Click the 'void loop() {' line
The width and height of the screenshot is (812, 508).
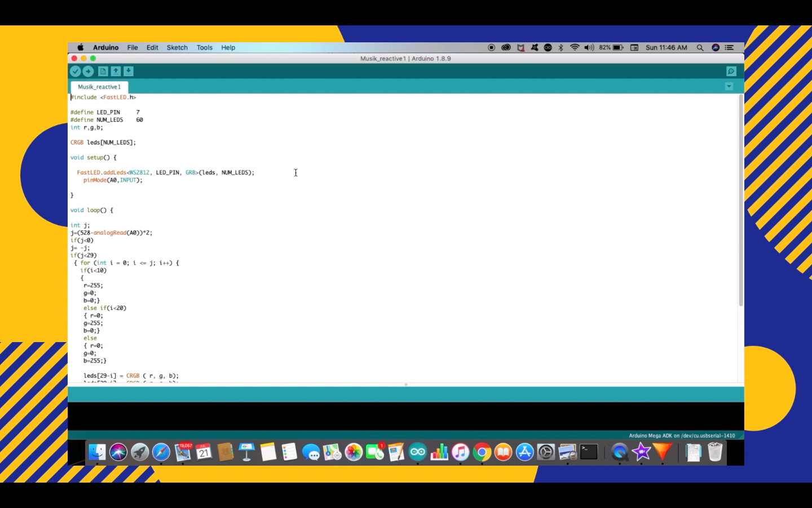tap(92, 210)
